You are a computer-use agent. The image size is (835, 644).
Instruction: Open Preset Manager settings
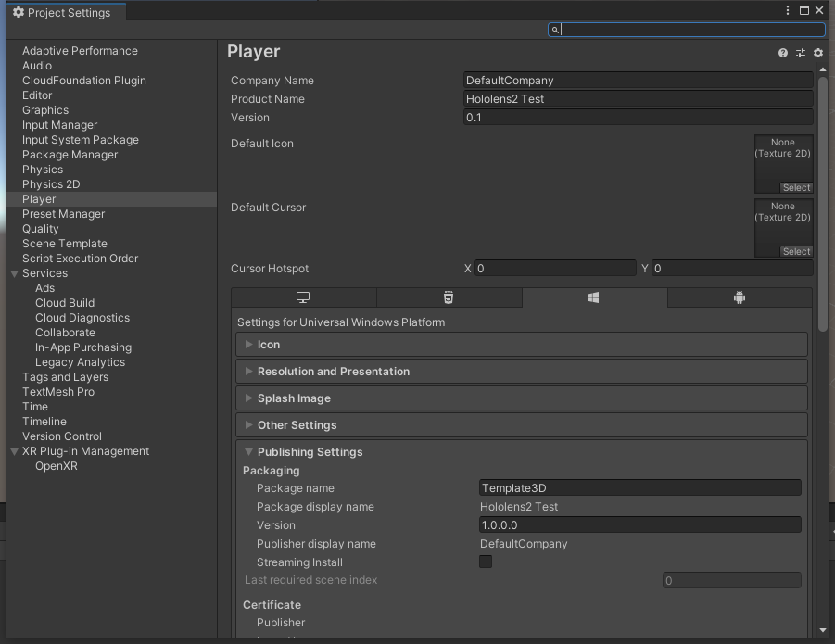coord(63,214)
